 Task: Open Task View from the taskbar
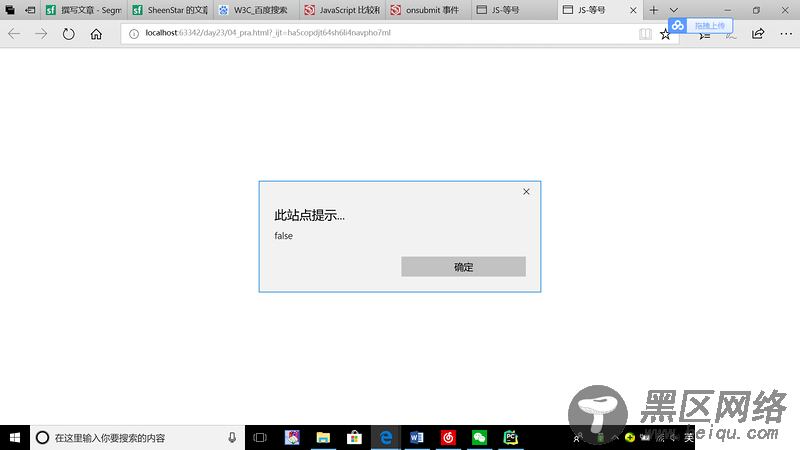[260, 438]
